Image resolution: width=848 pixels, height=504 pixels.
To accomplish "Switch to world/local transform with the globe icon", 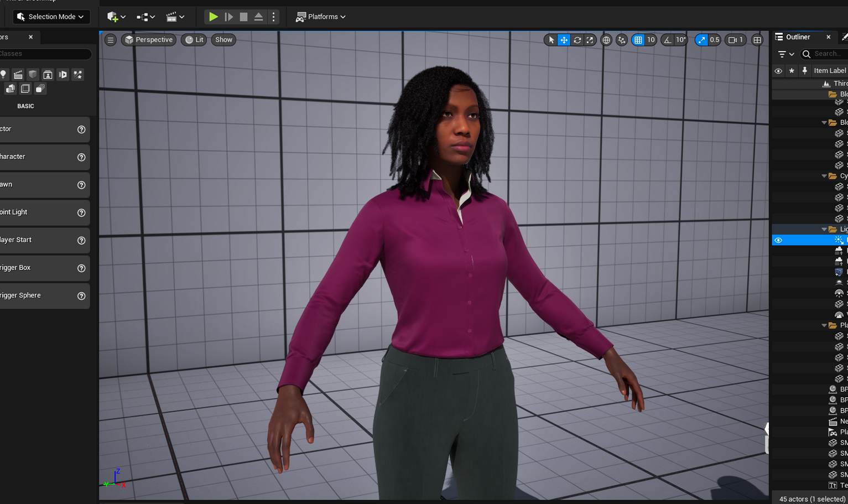I will pos(606,39).
